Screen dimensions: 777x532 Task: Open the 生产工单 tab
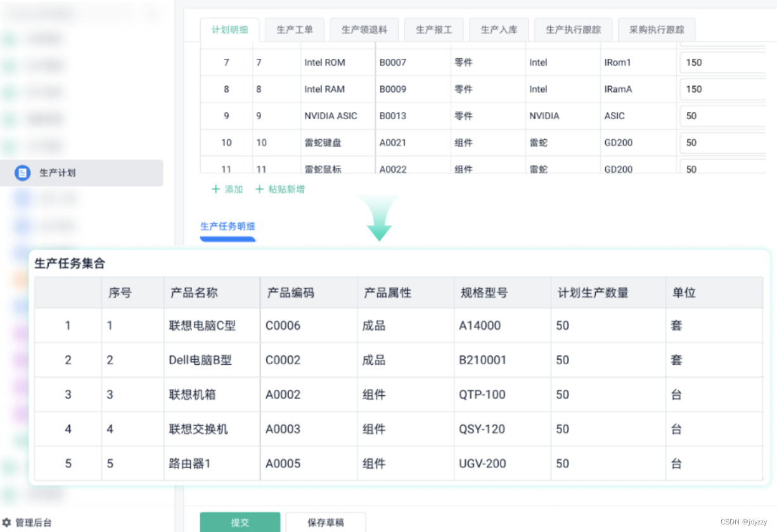[x=295, y=30]
